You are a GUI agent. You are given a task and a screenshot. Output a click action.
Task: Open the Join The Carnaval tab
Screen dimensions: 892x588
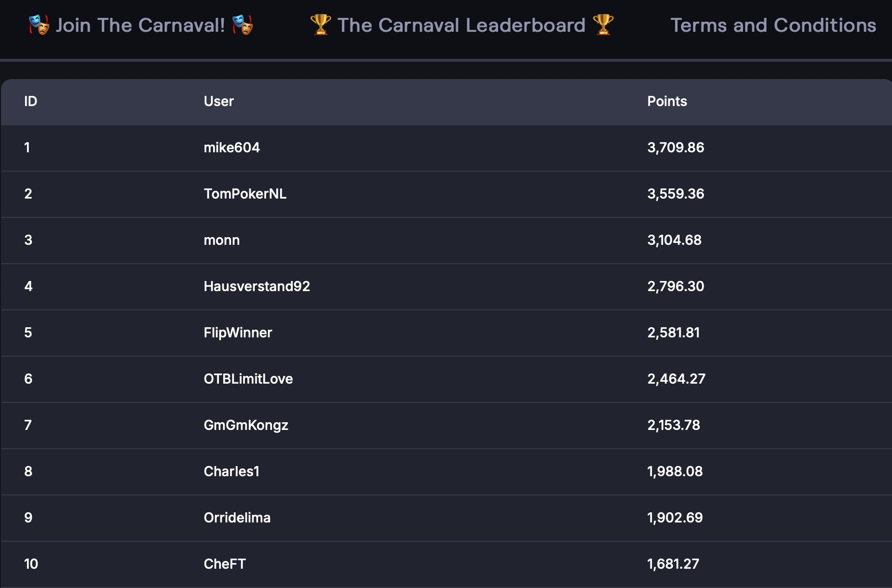click(x=140, y=25)
